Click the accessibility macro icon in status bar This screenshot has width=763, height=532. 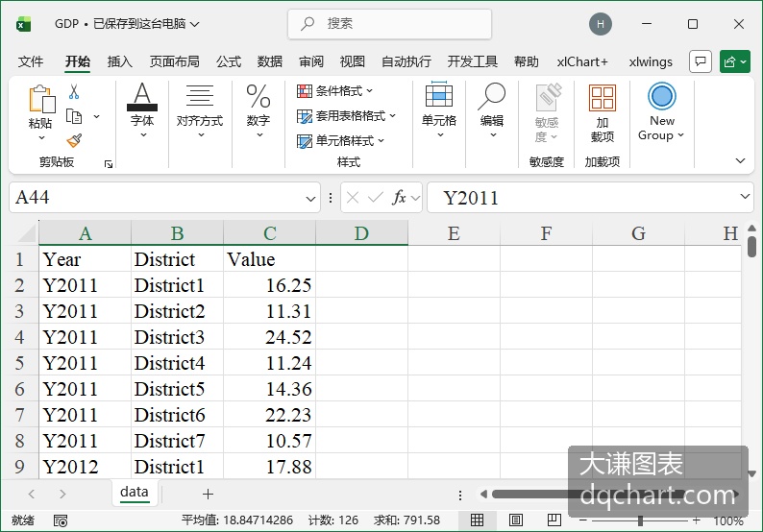(x=61, y=520)
